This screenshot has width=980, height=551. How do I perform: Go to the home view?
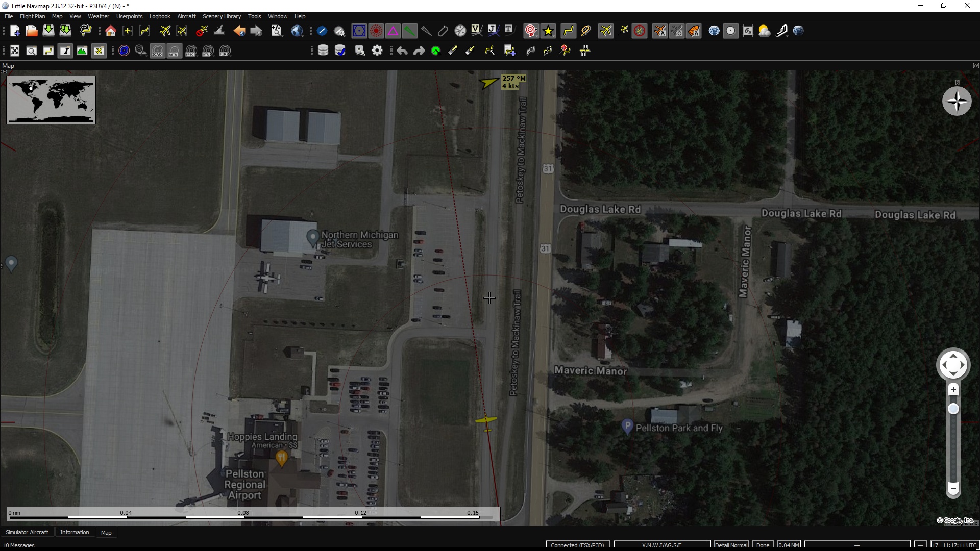(x=110, y=31)
